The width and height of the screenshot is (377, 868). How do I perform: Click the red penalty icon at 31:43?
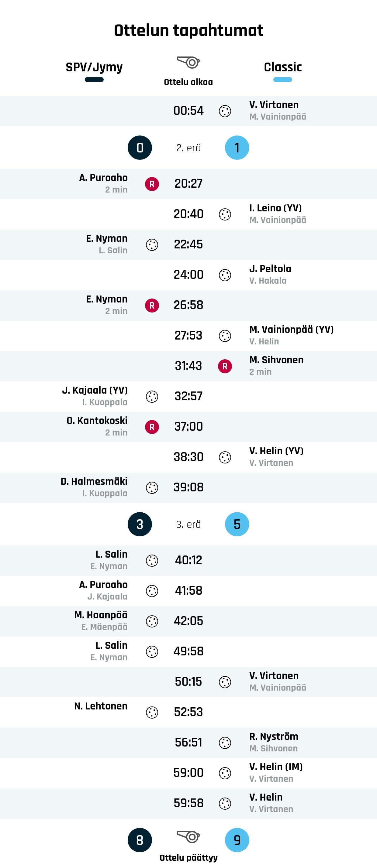[x=225, y=366]
